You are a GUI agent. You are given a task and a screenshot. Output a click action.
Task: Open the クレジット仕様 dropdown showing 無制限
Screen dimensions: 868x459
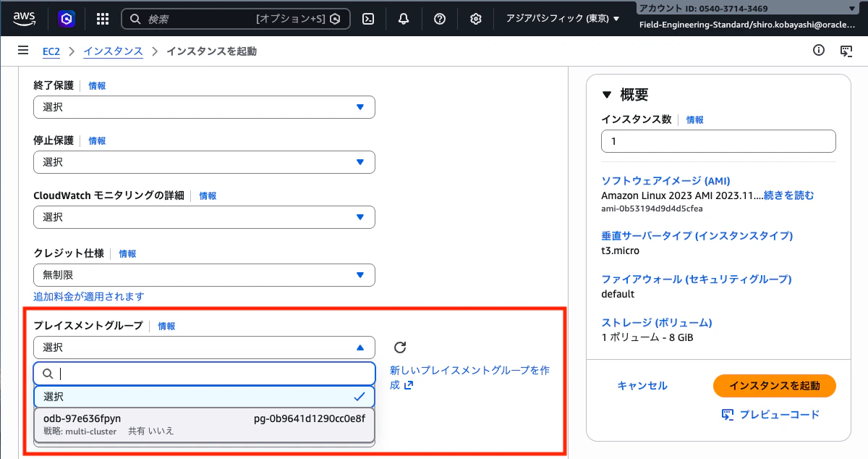[204, 275]
